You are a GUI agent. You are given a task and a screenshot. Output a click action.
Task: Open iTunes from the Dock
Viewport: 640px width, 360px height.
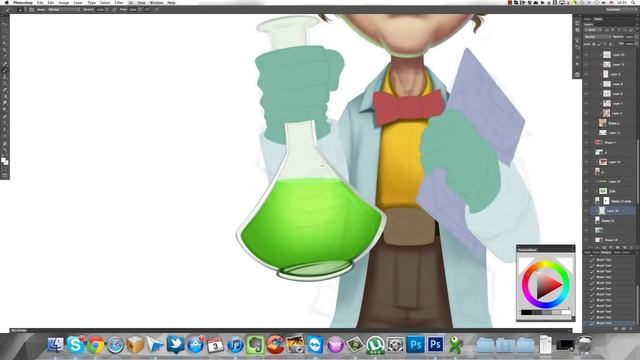coord(235,345)
